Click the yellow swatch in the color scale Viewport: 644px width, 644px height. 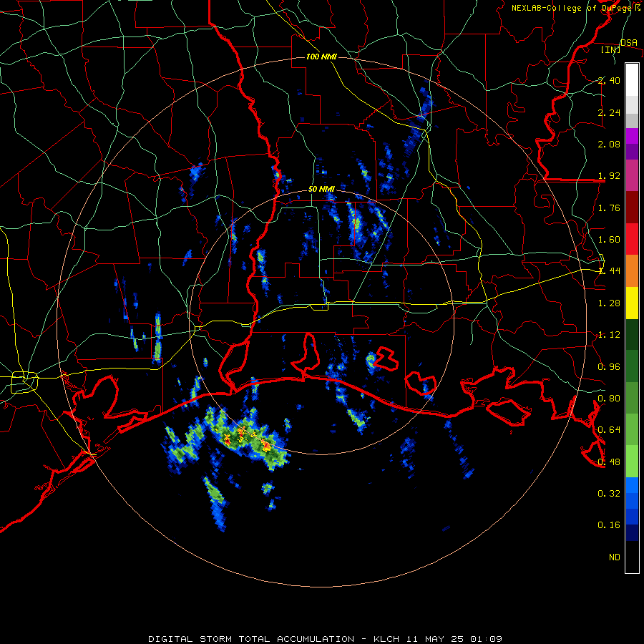[x=632, y=303]
